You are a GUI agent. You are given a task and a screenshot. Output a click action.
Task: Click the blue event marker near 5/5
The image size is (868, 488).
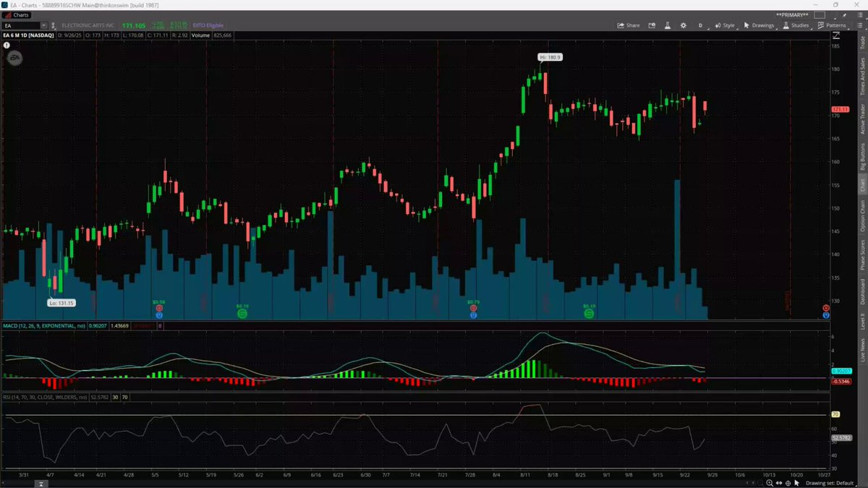159,315
